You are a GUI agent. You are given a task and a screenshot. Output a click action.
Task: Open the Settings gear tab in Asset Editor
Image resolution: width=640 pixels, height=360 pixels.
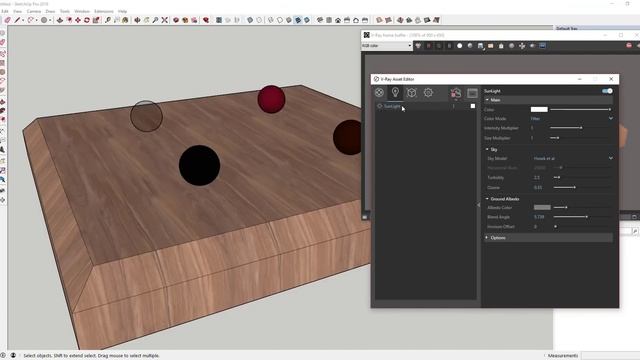[428, 93]
